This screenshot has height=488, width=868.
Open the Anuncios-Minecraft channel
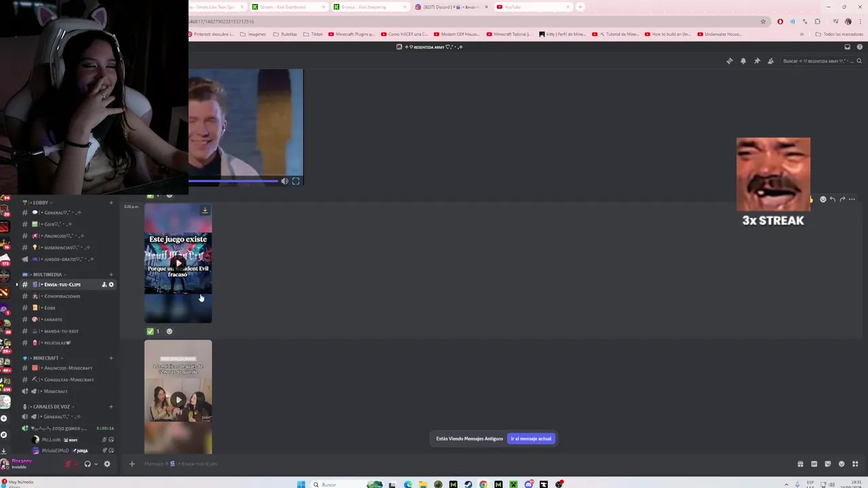pos(66,368)
